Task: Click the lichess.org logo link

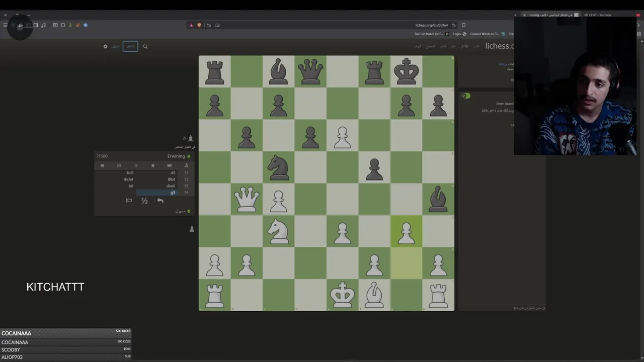Action: click(500, 46)
